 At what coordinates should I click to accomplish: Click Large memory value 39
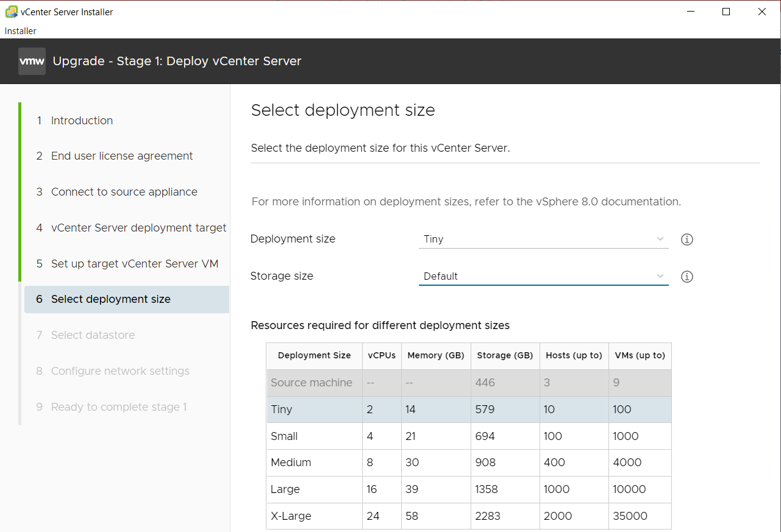pyautogui.click(x=412, y=489)
